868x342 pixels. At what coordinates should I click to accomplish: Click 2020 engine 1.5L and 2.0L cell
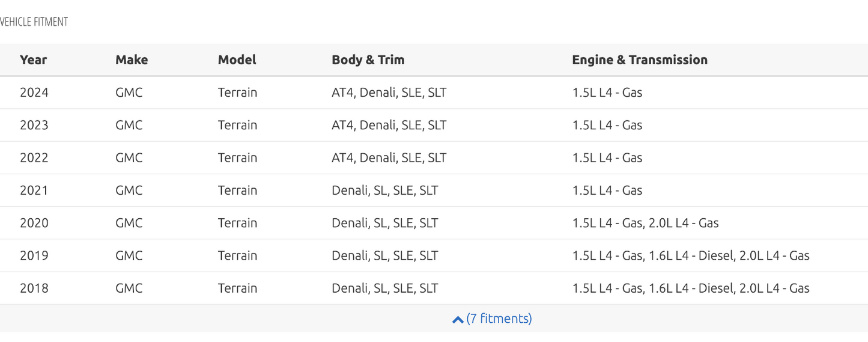(646, 223)
